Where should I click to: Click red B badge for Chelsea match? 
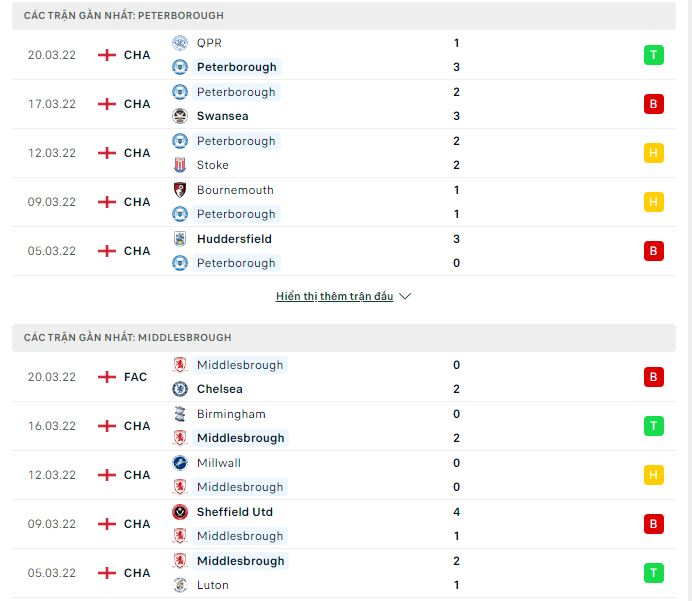coord(654,377)
